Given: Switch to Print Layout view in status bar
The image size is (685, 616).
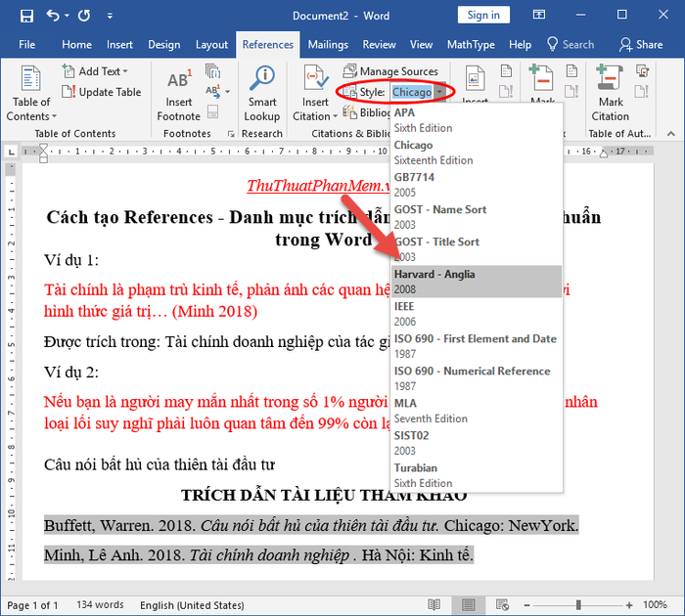Looking at the screenshot, I should (x=468, y=604).
